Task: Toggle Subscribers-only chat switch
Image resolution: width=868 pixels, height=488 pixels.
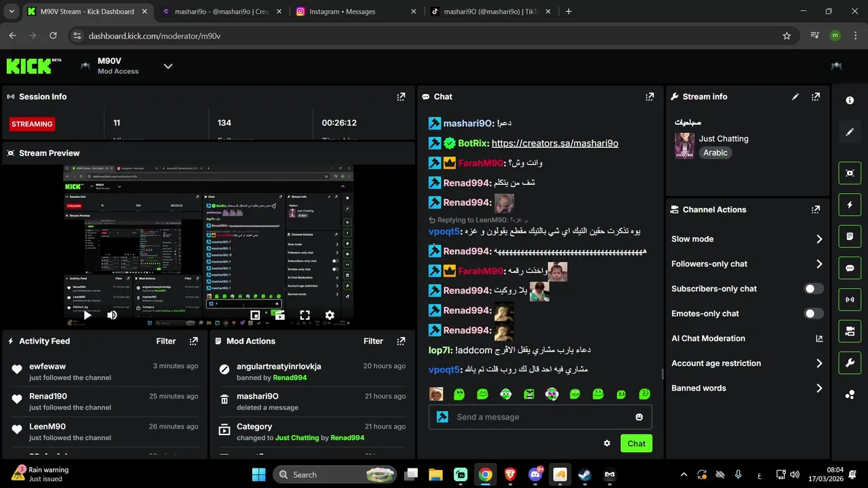Action: (x=814, y=289)
